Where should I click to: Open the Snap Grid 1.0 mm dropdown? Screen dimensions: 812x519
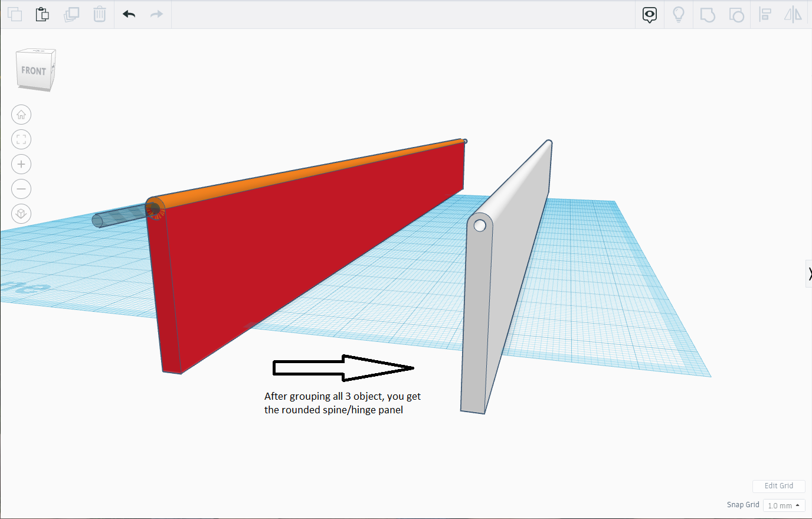coord(784,505)
